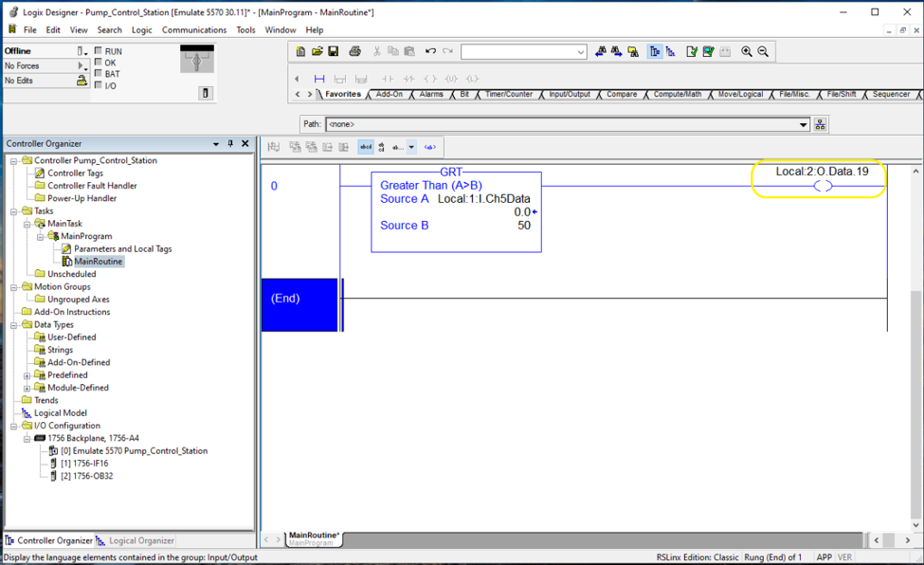
Task: Collapse the Tasks tree node
Action: click(13, 211)
